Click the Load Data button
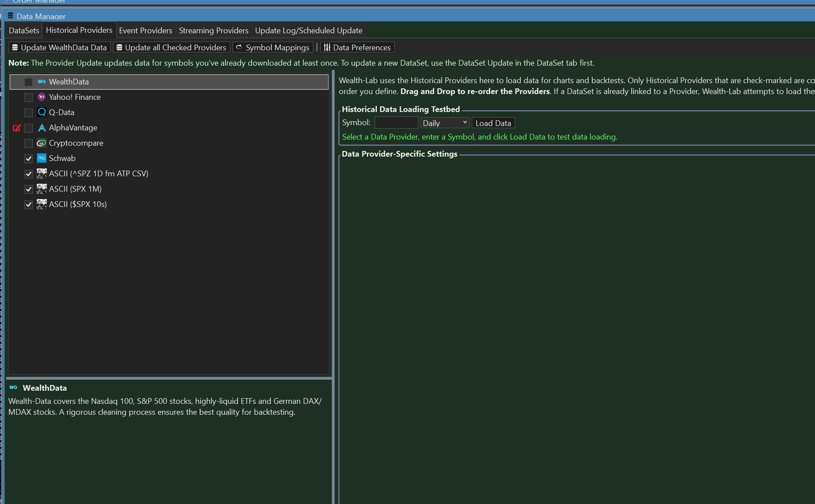 point(493,123)
